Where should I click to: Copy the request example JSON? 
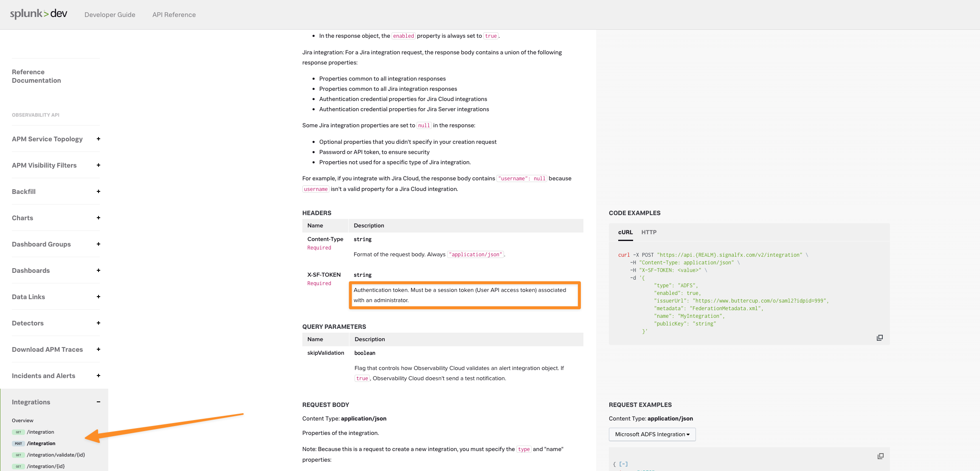881,456
